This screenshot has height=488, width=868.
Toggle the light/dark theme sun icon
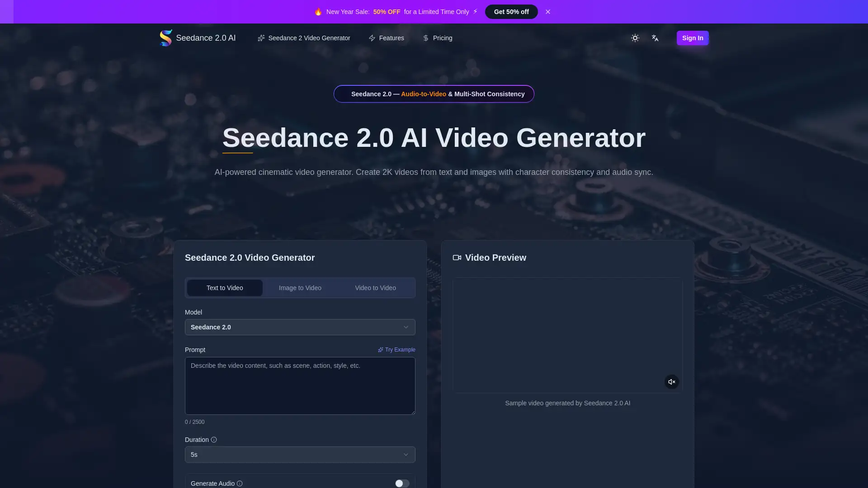[x=635, y=38]
